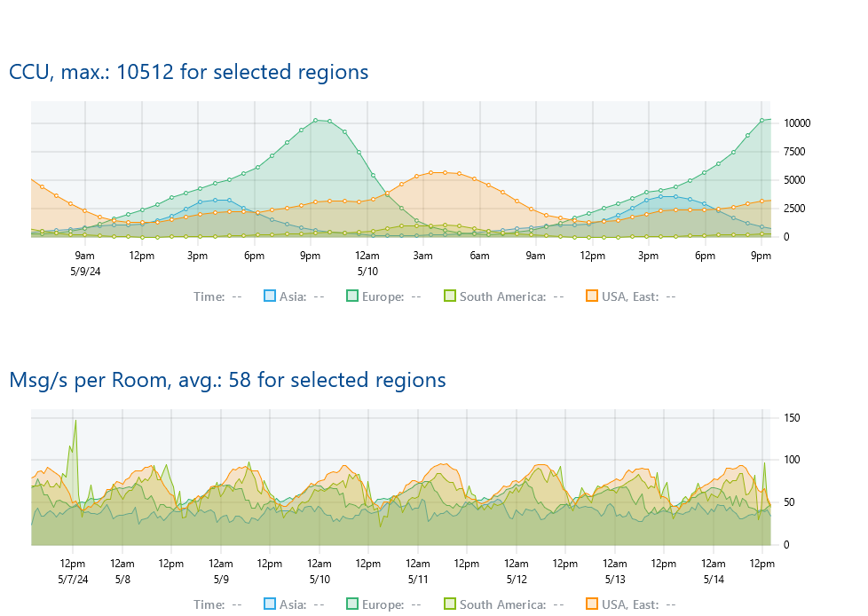
Task: Click the Europe label in CCU legend
Action: click(x=383, y=296)
